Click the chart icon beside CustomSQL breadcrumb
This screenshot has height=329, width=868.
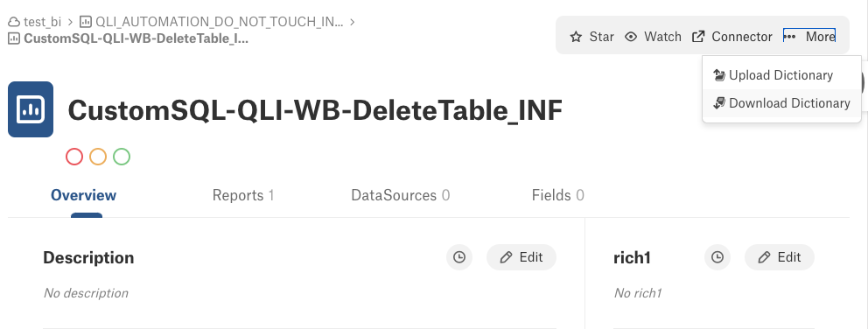14,38
